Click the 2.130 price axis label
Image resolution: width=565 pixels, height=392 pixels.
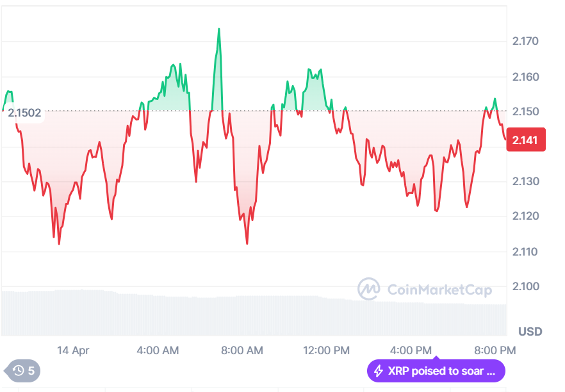(525, 182)
